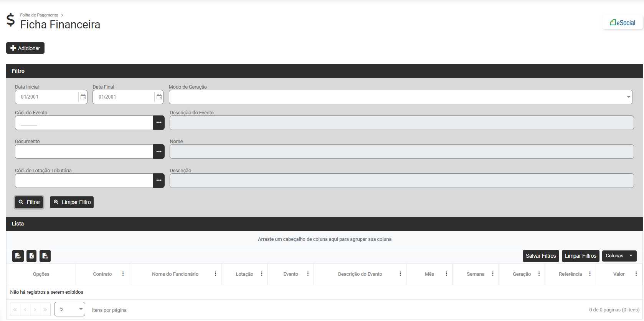
Task: Sort by Evento column header
Action: pyautogui.click(x=291, y=274)
